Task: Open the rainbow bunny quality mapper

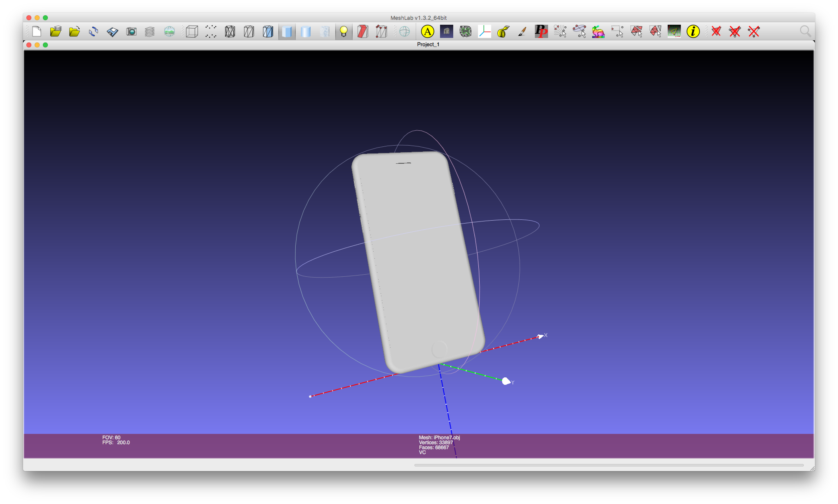Action: pyautogui.click(x=598, y=32)
